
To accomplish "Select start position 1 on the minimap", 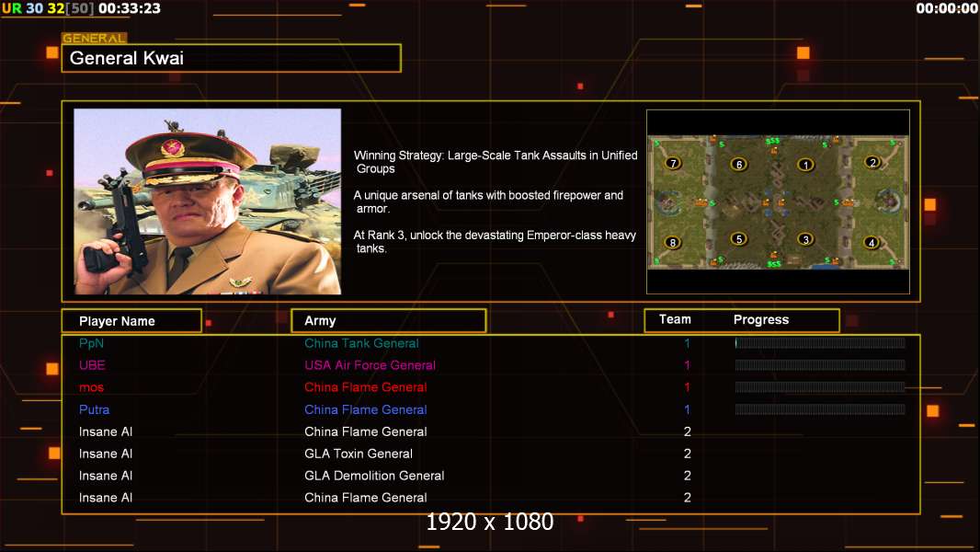I will coord(805,165).
